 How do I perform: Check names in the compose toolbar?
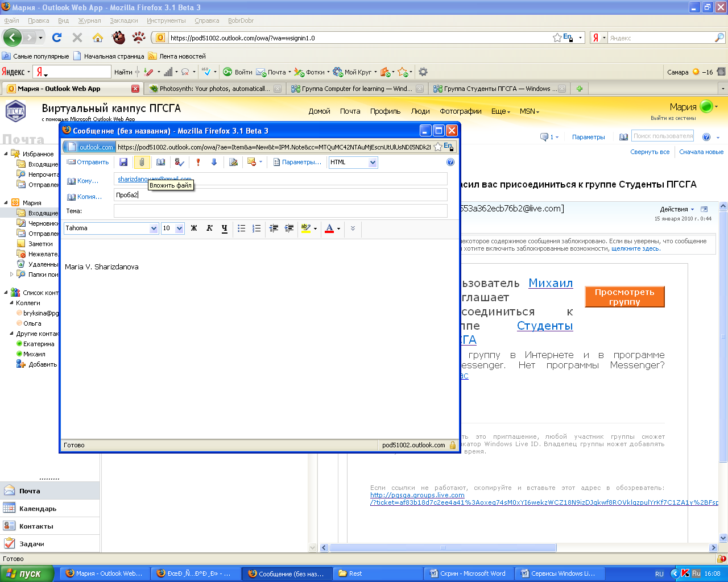179,163
